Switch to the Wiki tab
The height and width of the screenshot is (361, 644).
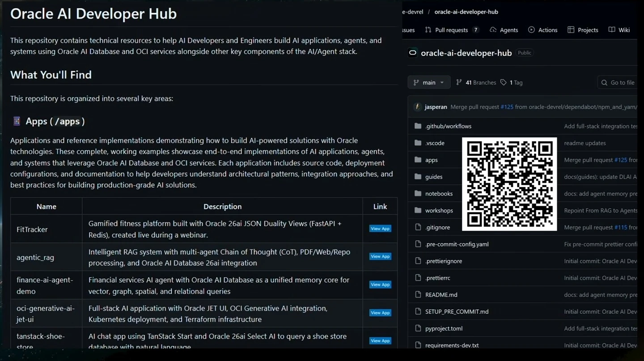[619, 30]
